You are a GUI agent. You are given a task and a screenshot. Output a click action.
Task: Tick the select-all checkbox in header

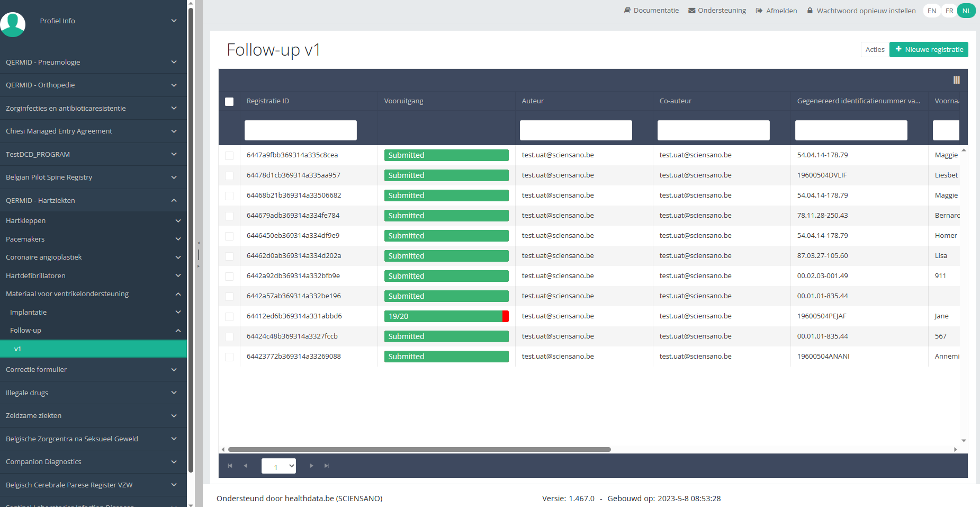[229, 102]
